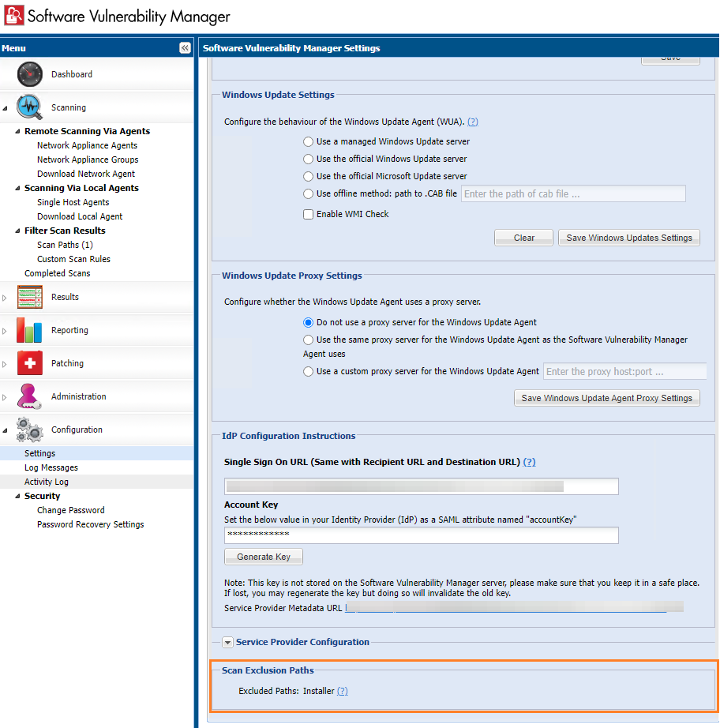Select Use the same proxy server option

pyautogui.click(x=308, y=340)
